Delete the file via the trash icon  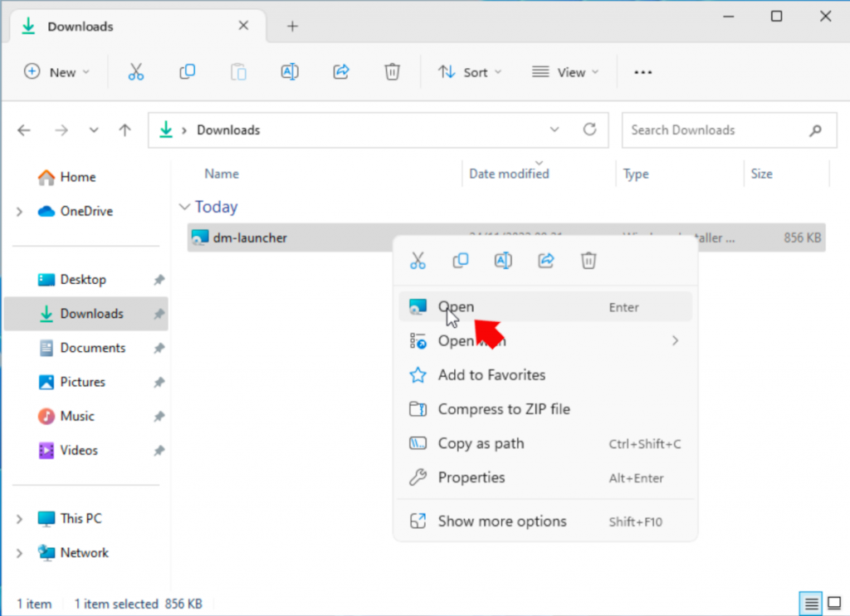click(x=589, y=260)
